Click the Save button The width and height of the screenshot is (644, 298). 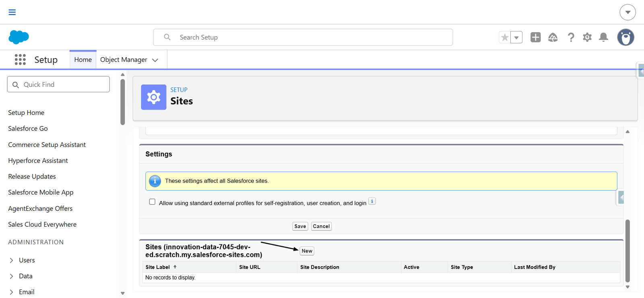click(x=300, y=226)
